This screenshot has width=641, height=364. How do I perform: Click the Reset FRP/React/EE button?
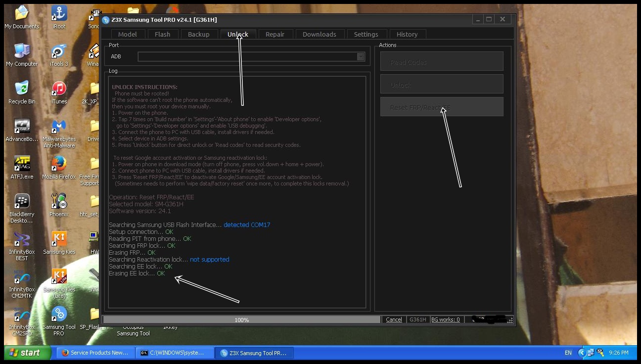click(442, 107)
